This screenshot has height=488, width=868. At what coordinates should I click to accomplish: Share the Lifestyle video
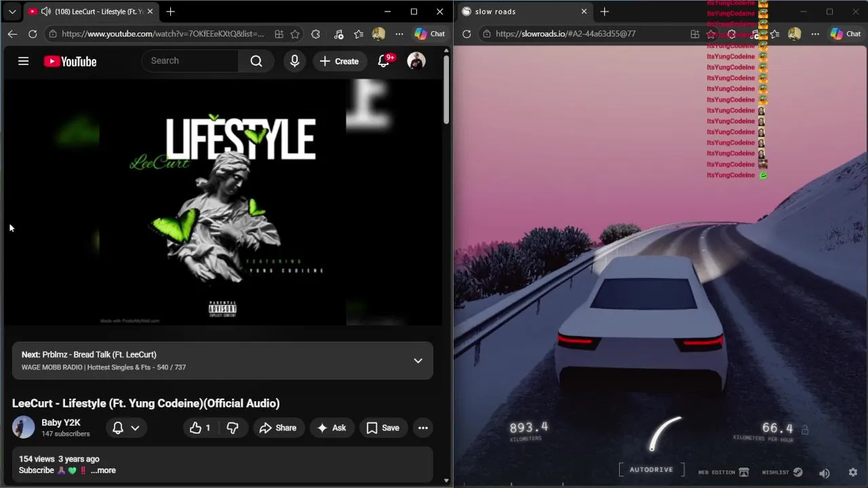(x=278, y=428)
